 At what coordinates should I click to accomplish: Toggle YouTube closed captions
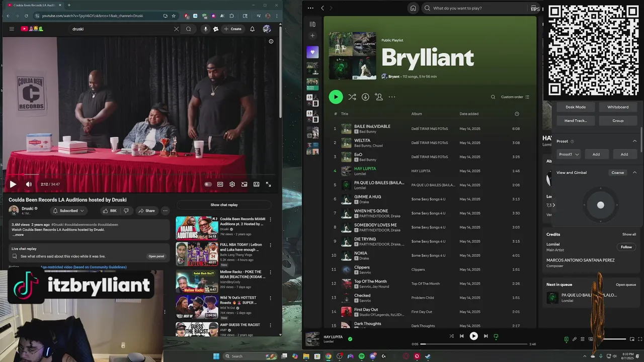tap(220, 185)
